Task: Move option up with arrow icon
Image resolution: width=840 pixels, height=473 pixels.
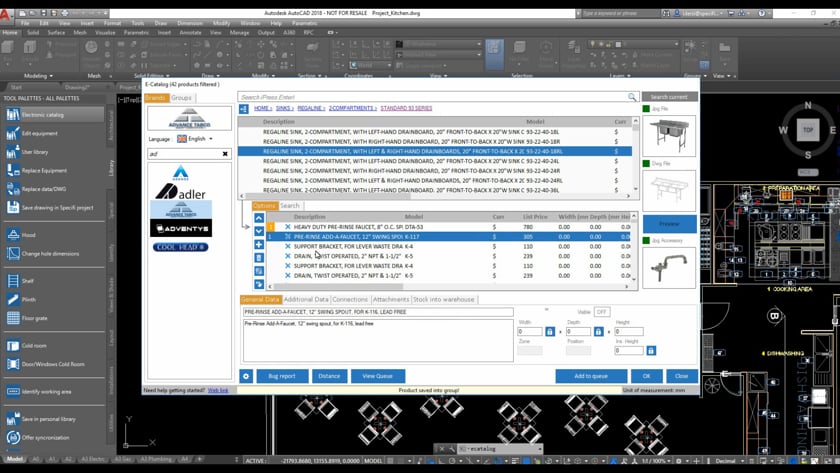Action: click(259, 218)
